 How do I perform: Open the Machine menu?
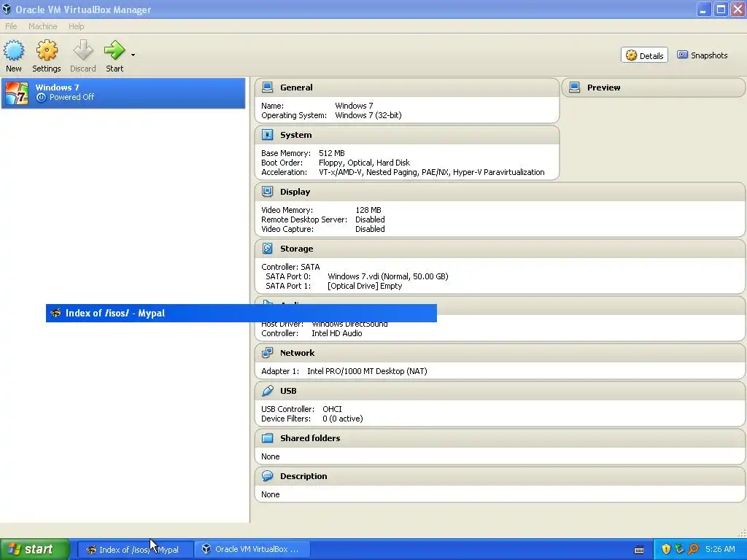[43, 26]
